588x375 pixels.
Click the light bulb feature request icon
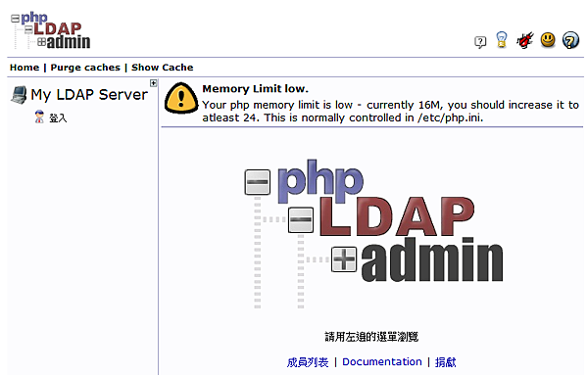(x=502, y=40)
